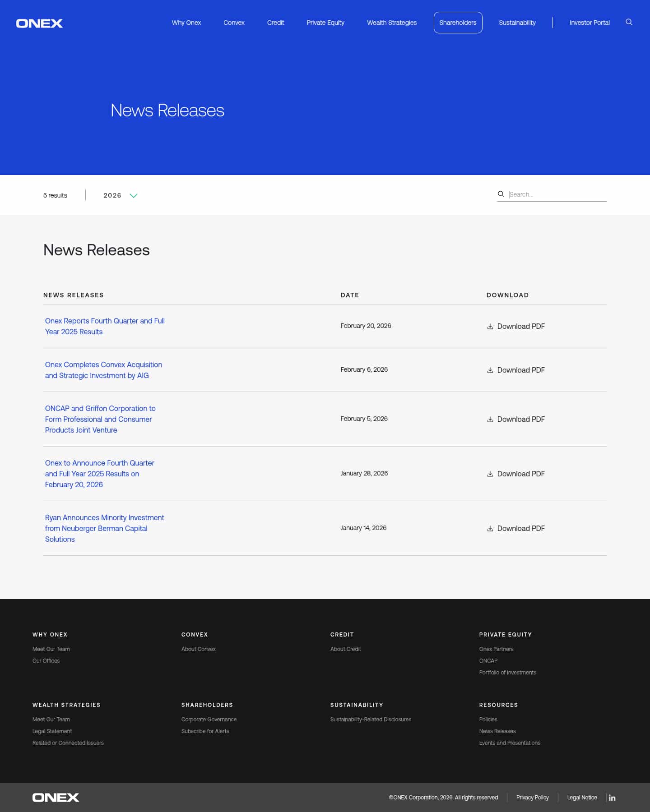Click download icon for February 6, 2026 release

490,370
